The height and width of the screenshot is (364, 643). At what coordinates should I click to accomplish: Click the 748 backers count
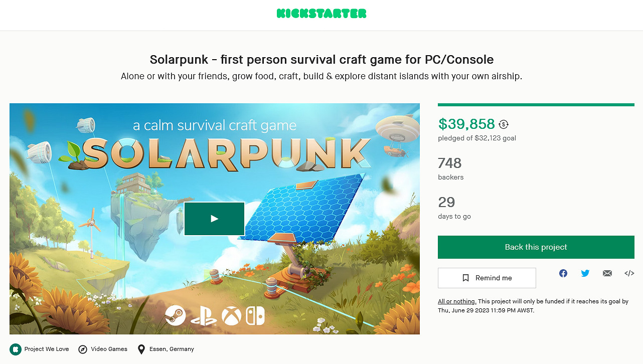point(449,163)
